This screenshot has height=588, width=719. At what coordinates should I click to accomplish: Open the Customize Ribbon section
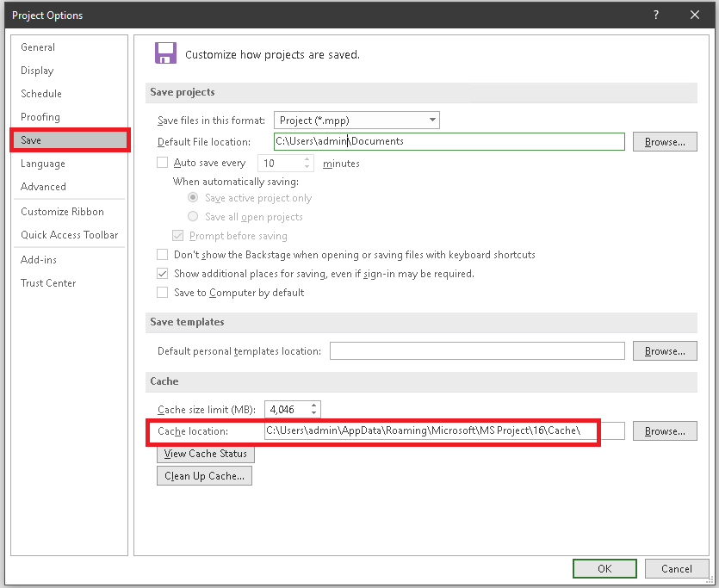pyautogui.click(x=59, y=211)
